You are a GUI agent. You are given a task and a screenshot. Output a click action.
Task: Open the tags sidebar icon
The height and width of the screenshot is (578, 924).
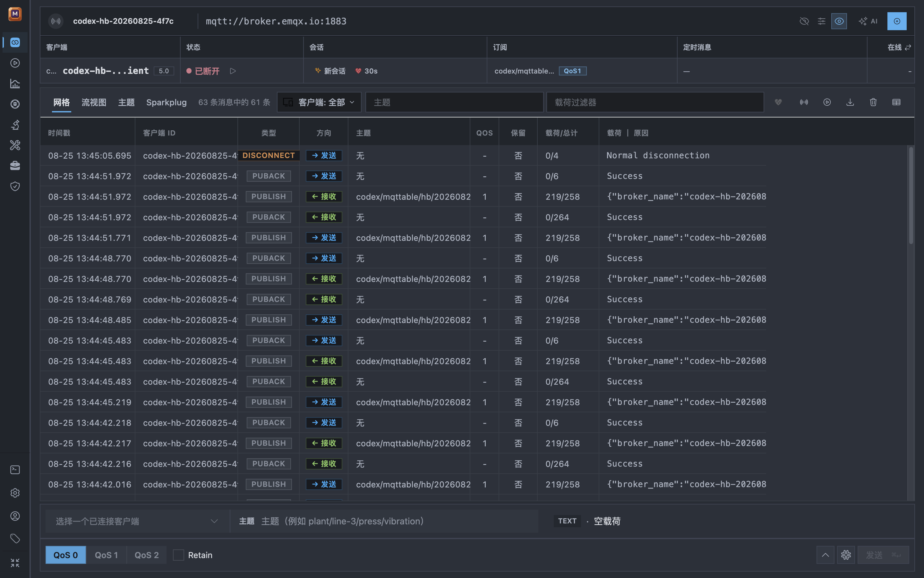[x=15, y=539]
